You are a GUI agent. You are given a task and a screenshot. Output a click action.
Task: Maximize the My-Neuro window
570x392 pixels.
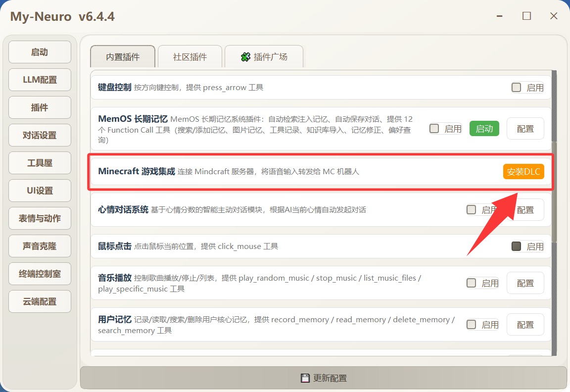point(526,16)
